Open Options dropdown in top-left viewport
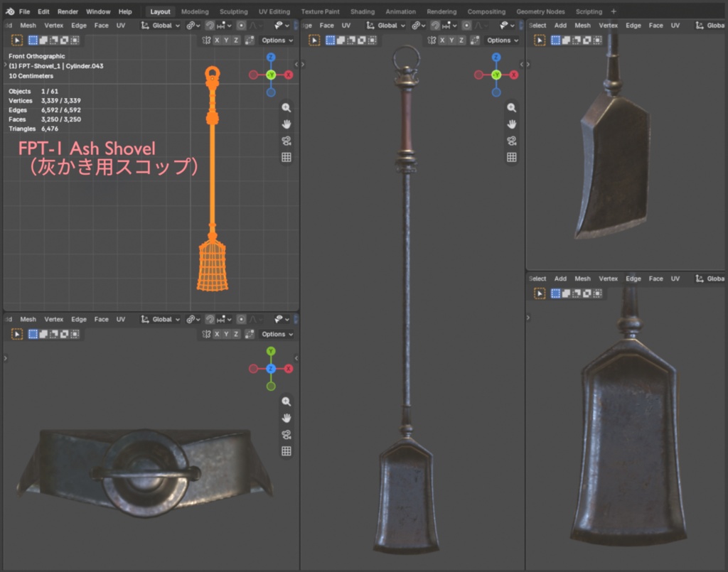The width and height of the screenshot is (728, 572). tap(277, 41)
